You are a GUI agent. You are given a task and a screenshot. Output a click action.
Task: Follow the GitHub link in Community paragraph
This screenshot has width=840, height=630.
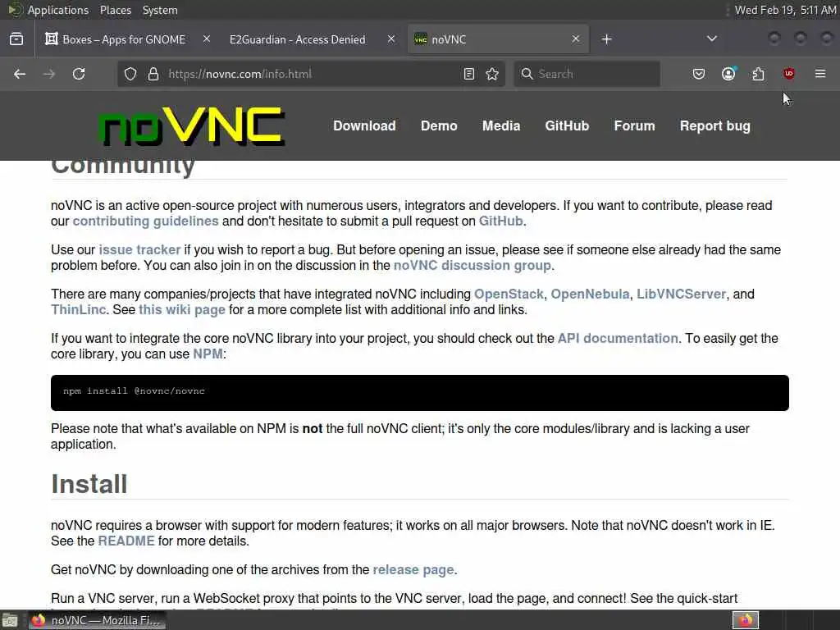pos(500,221)
